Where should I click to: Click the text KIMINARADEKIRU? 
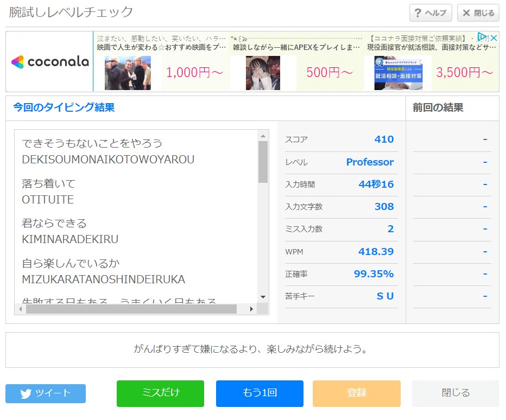[70, 239]
